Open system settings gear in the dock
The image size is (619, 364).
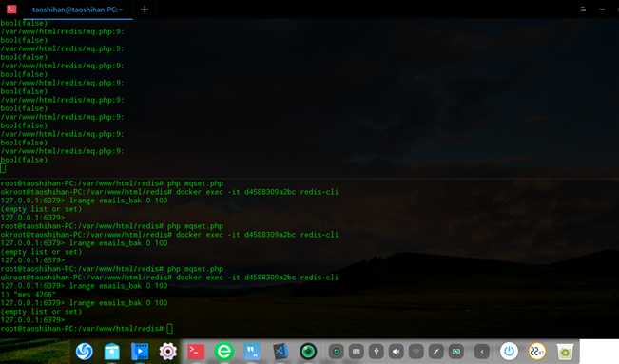click(167, 352)
